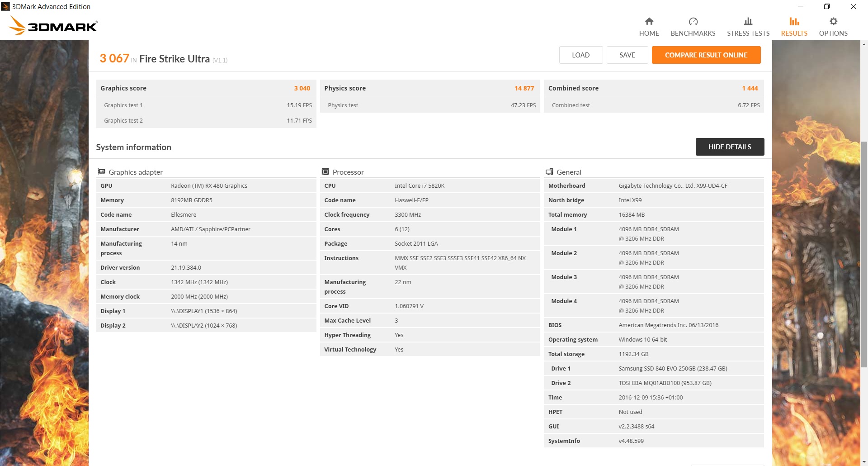Viewport: 868px width, 466px height.
Task: Click manufacturer AMD/ATI / Sapphire/PCPartner
Action: click(x=211, y=229)
